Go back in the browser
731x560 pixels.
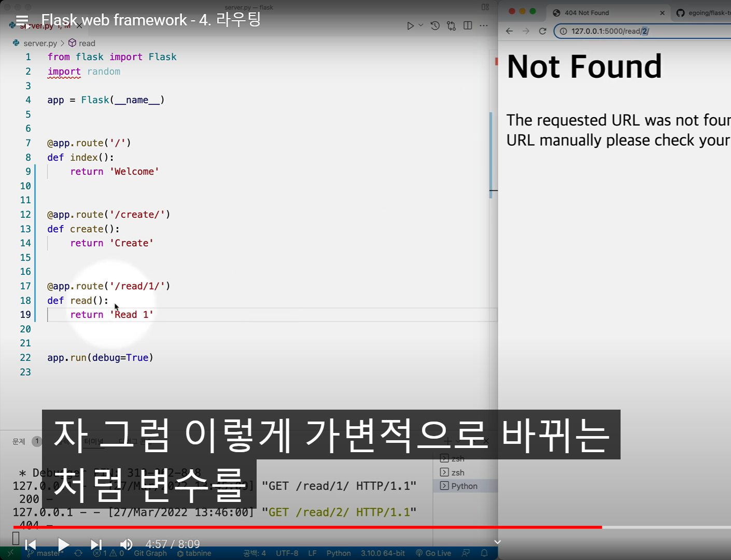click(509, 31)
